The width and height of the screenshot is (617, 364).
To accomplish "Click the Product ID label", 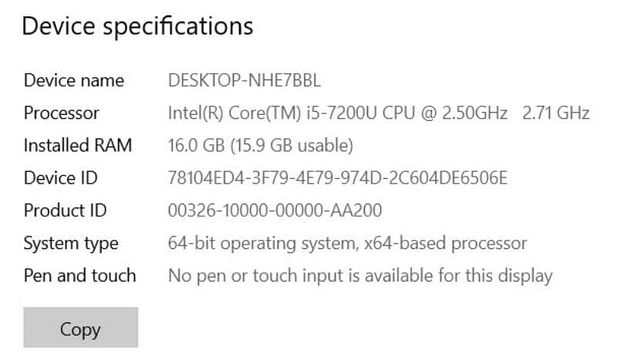I will (x=66, y=211).
